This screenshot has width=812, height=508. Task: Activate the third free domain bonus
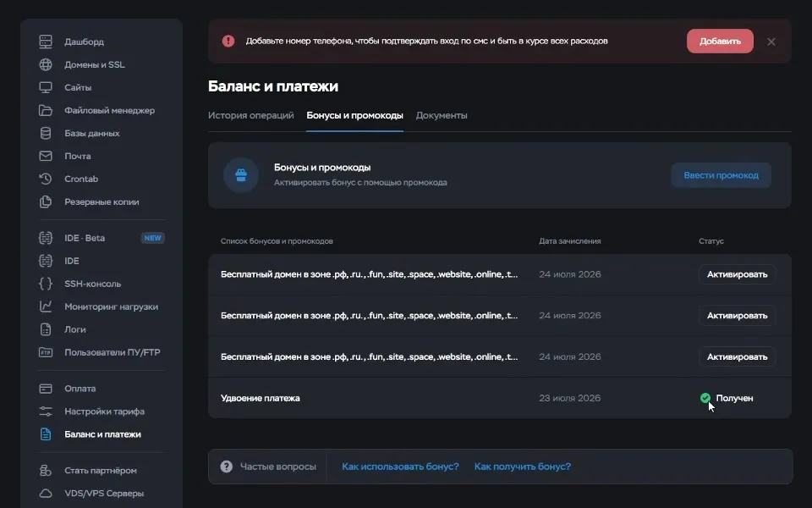coord(737,356)
